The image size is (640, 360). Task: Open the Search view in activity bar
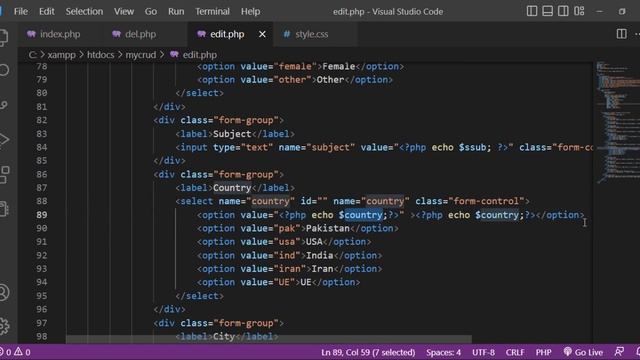[4, 70]
